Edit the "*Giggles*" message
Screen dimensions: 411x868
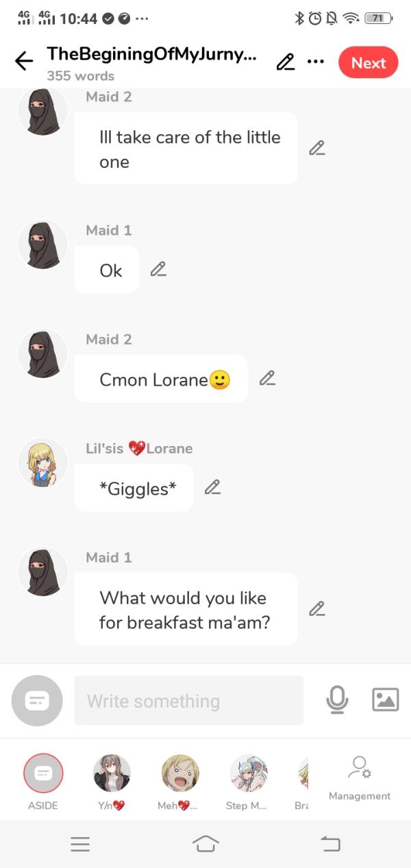pos(212,487)
